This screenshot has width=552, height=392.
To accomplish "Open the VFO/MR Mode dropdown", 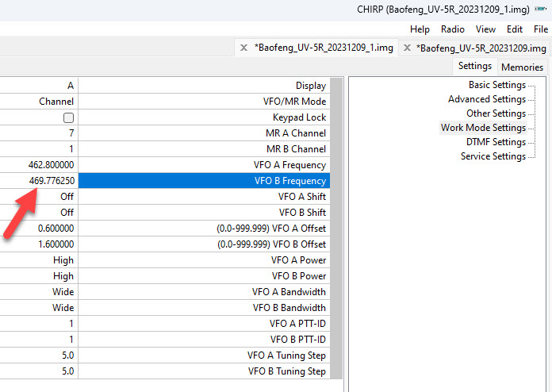I will pyautogui.click(x=40, y=102).
